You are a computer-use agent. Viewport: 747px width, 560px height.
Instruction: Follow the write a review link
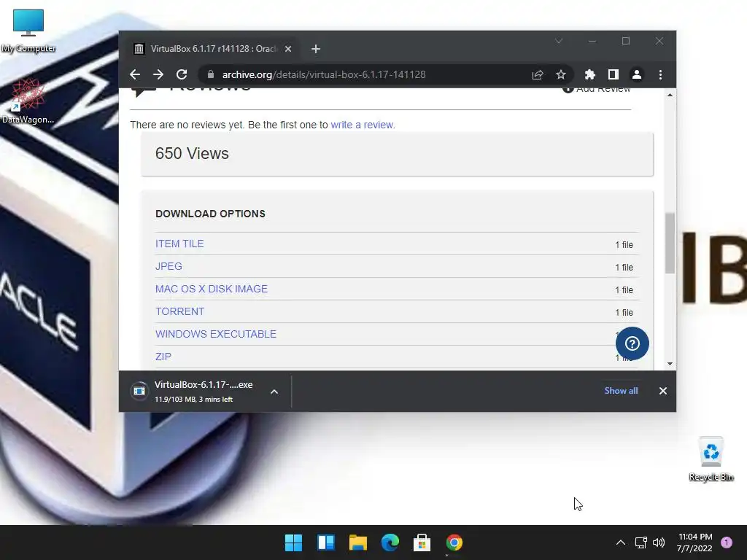(x=362, y=125)
